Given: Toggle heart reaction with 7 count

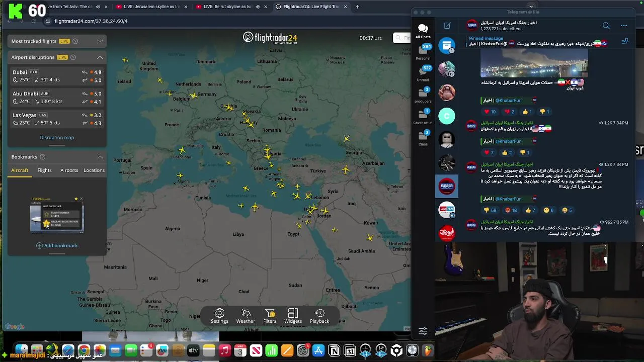Looking at the screenshot, I should [489, 152].
